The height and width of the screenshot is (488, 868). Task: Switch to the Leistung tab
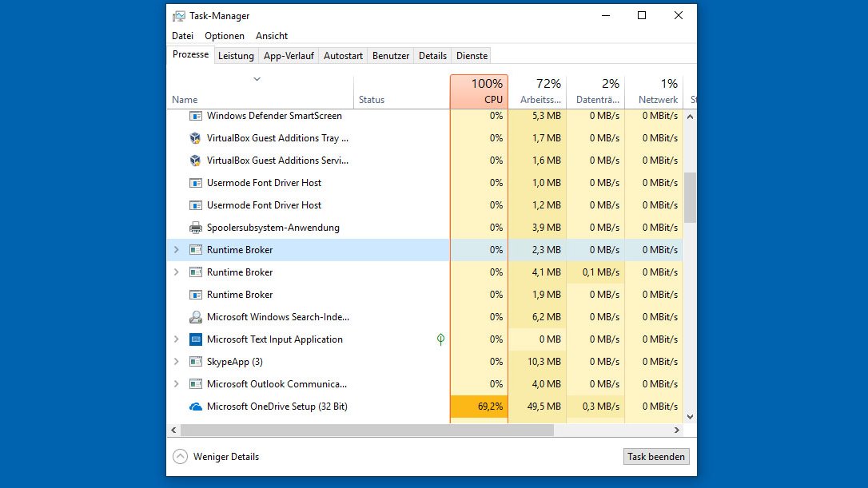point(236,55)
